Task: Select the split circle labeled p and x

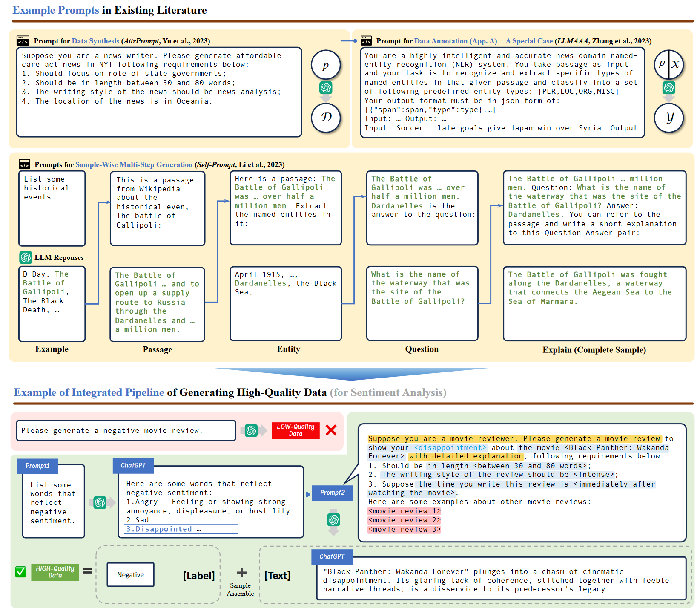Action: [x=669, y=65]
